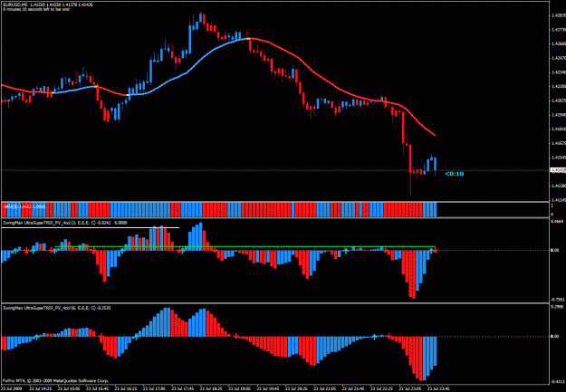The height and width of the screenshot is (392, 566).
Task: Click the 23 Jul 23:45 time label
Action: 437,388
